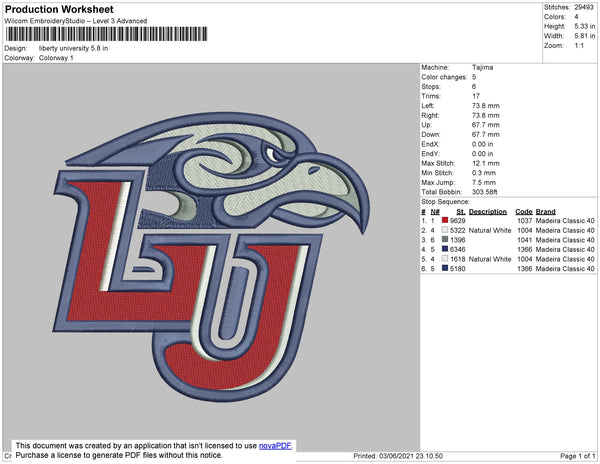Screen dimensions: 600x464
Task: Click the Height value 5.33 in
Action: tap(585, 26)
